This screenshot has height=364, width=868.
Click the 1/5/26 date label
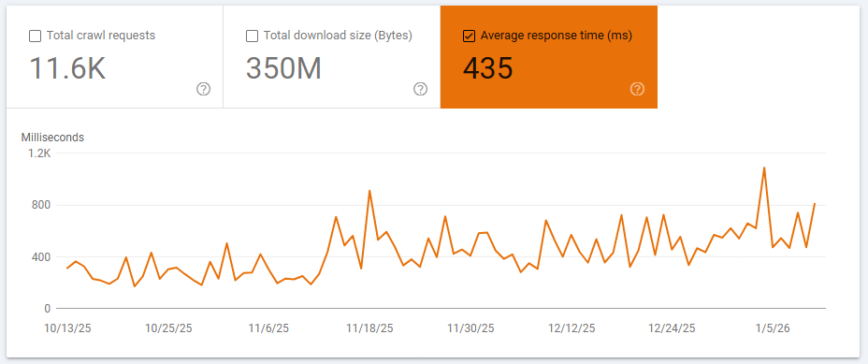pos(773,328)
